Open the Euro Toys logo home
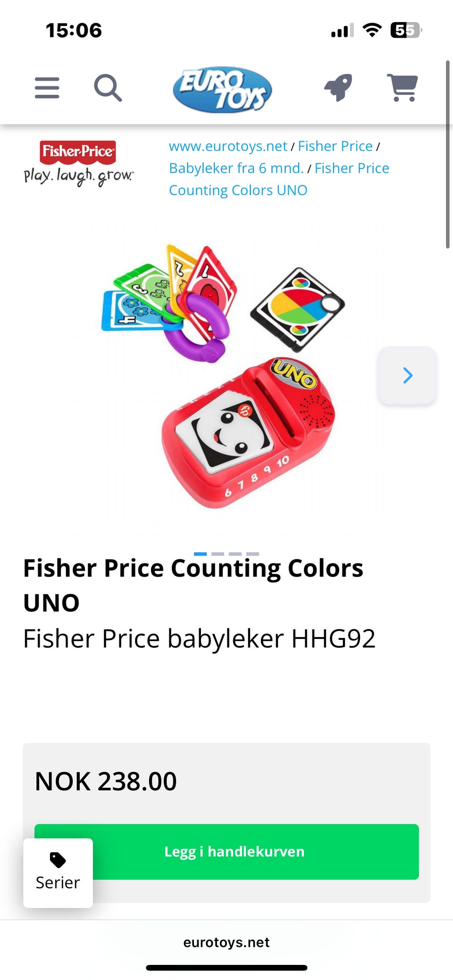Screen dimensions: 453x980 222,90
